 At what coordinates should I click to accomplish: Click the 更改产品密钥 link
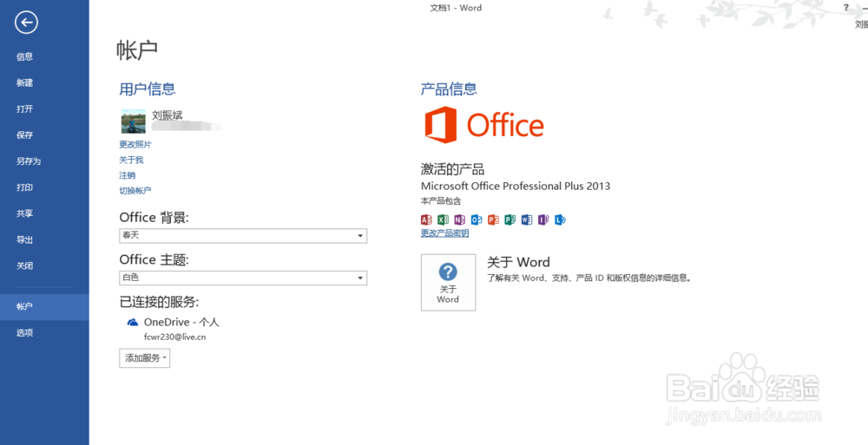[444, 233]
